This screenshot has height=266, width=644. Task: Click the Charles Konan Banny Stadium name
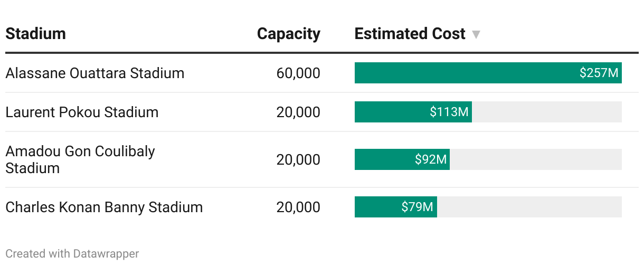[104, 207]
